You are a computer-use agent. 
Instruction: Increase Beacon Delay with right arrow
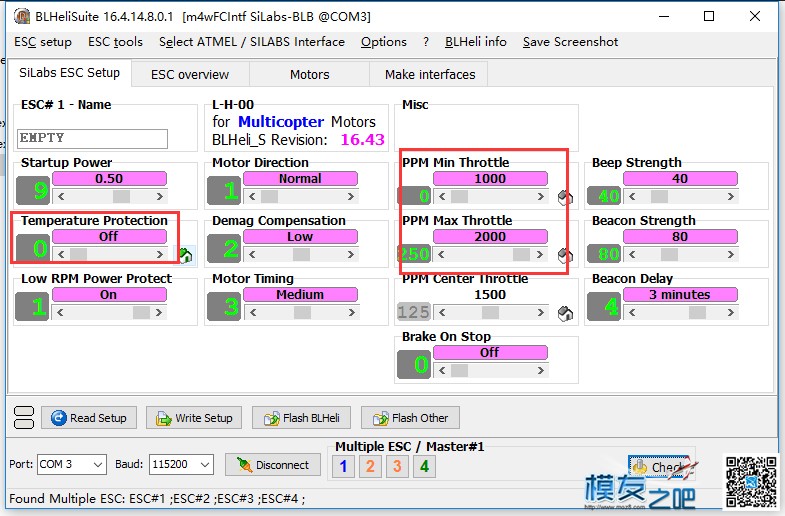click(731, 313)
